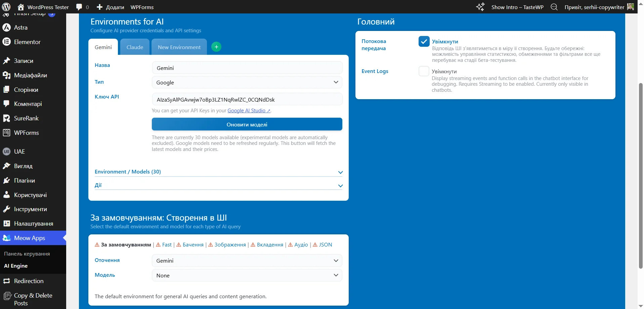Open Плагіни from the sidebar
644x309 pixels.
(x=25, y=181)
